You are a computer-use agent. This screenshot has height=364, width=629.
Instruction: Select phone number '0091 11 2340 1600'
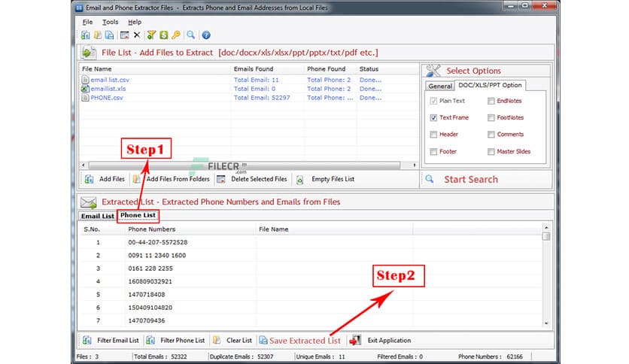tap(156, 256)
